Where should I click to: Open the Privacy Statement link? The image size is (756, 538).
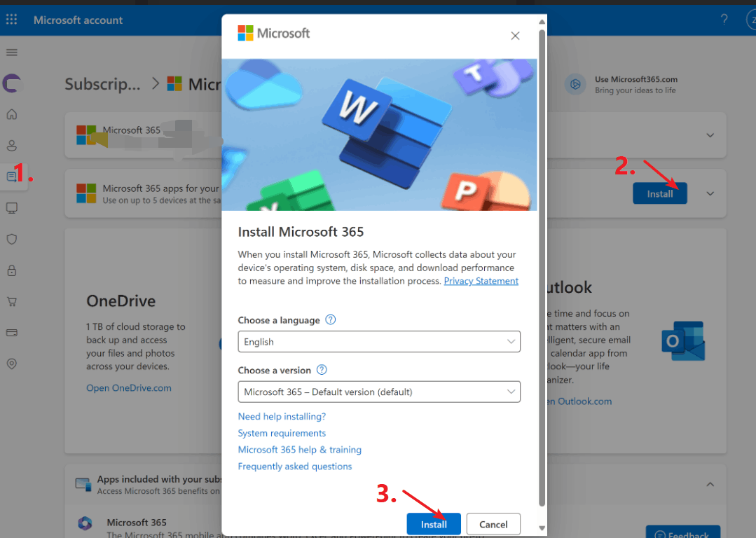[x=481, y=281]
